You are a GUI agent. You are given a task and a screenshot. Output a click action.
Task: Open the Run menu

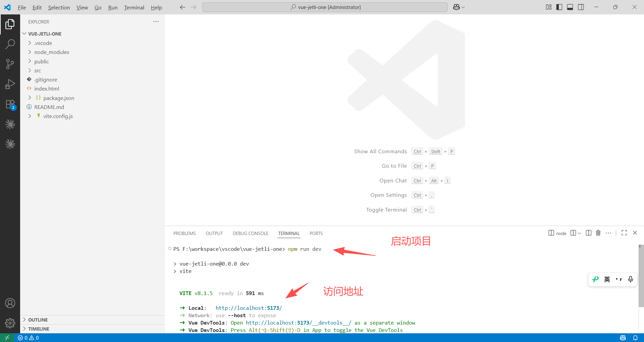pyautogui.click(x=113, y=7)
